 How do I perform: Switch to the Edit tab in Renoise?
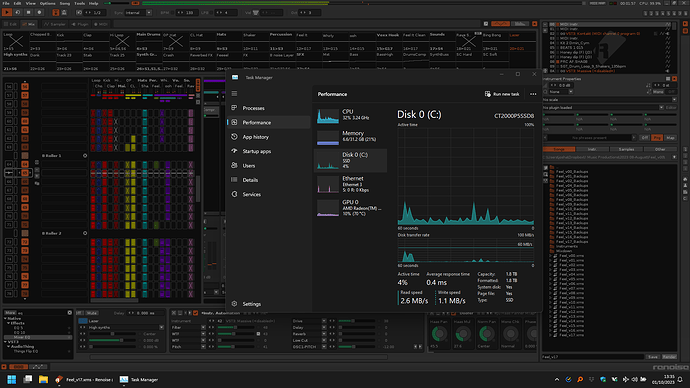11,24
